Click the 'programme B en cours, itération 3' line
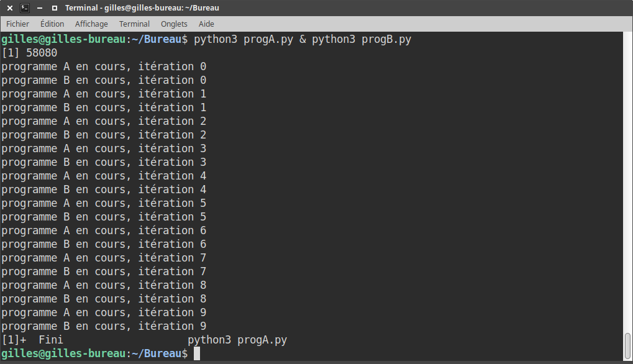This screenshot has width=633, height=364. [x=104, y=162]
